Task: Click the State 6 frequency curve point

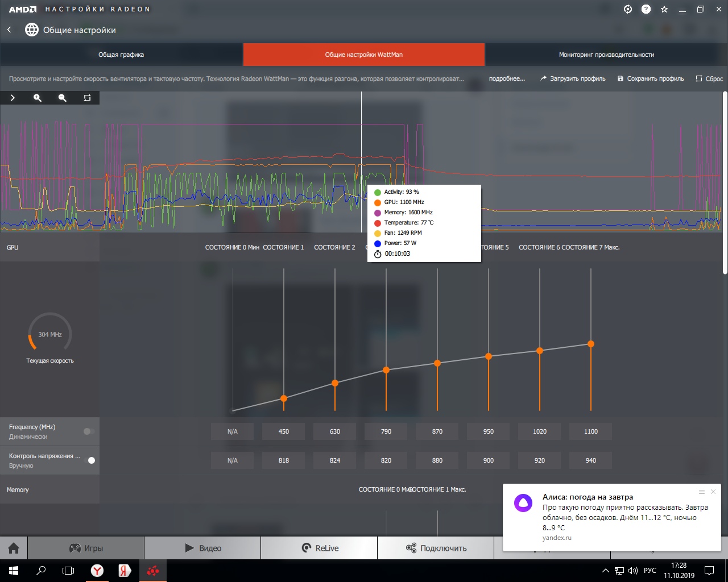Action: [x=540, y=351]
